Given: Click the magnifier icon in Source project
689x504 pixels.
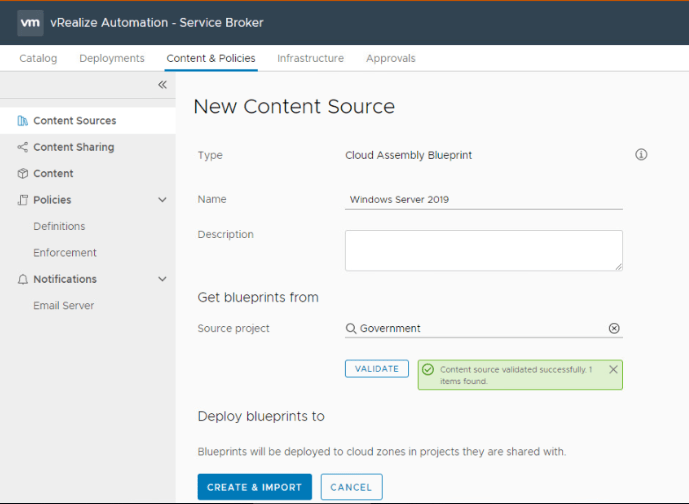Looking at the screenshot, I should (351, 329).
